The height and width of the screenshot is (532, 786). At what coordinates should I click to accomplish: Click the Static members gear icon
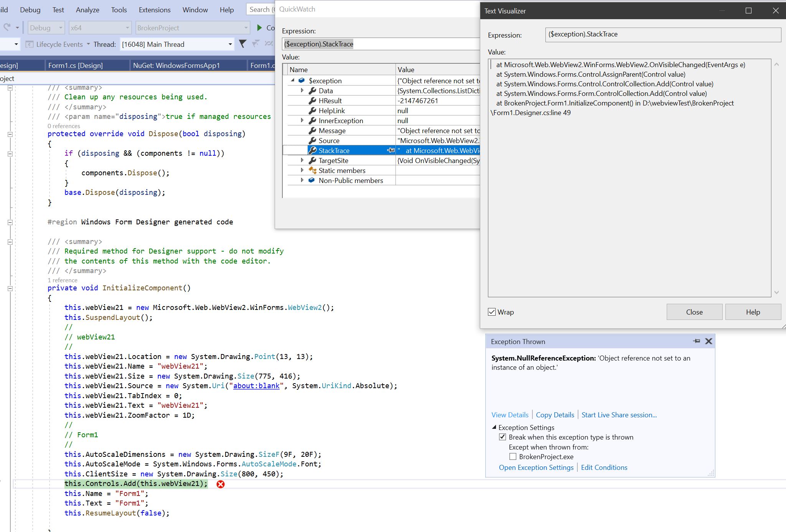[x=313, y=170]
